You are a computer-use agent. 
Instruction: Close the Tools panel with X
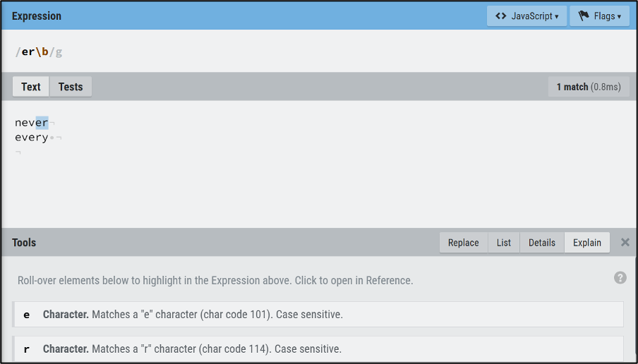(625, 243)
